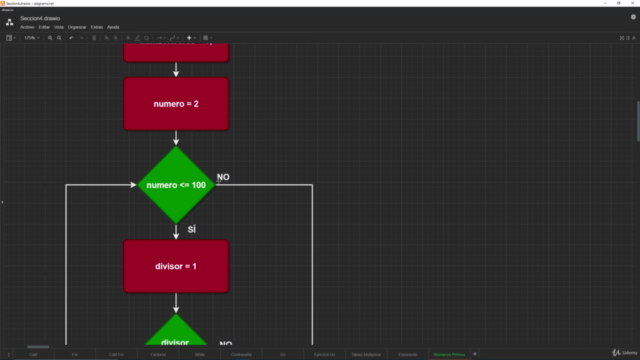
Task: Switch to the Factorial page tab
Action: tap(158, 354)
